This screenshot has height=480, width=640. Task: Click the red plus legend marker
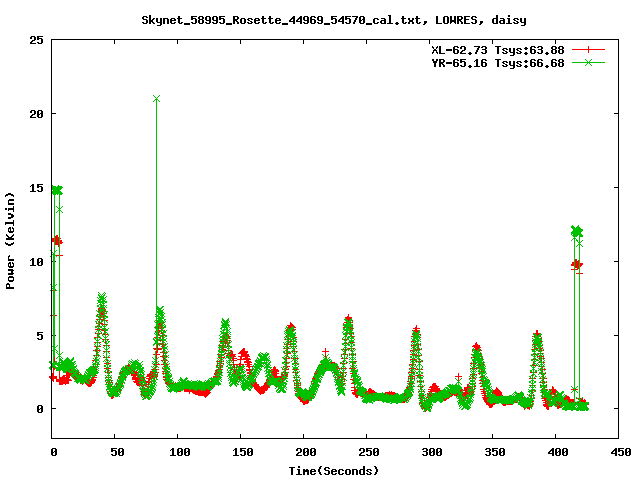pos(588,50)
